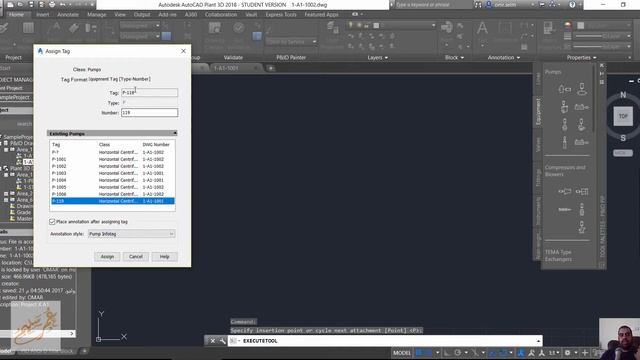Select first compressor symbol in Compressors and Blowers
Screen dimensions: 640x360
564,191
